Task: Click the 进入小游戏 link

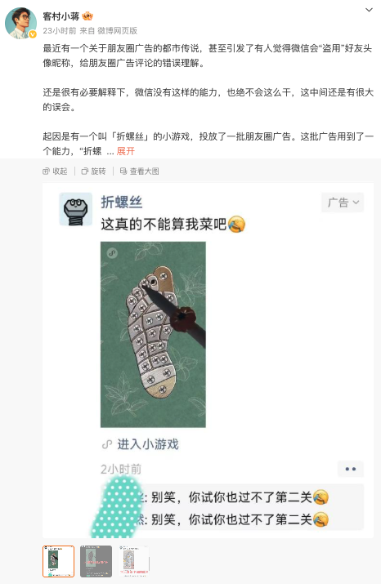Action: tap(147, 444)
